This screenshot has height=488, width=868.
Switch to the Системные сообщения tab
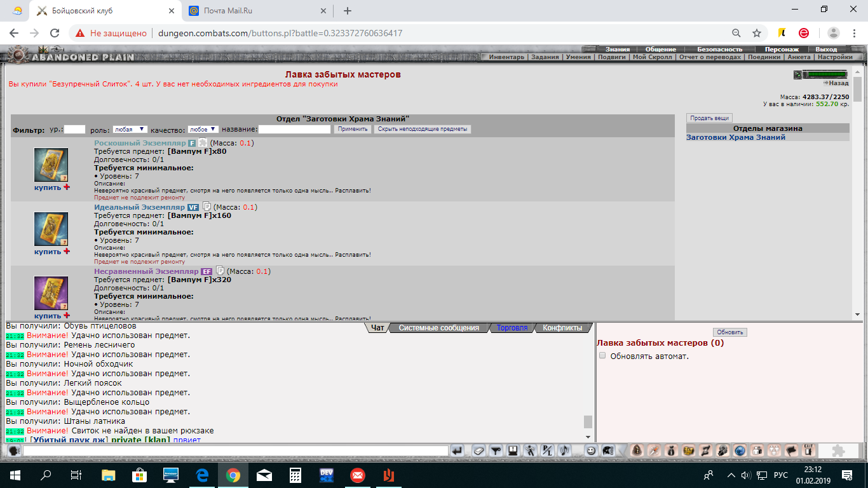pyautogui.click(x=438, y=328)
